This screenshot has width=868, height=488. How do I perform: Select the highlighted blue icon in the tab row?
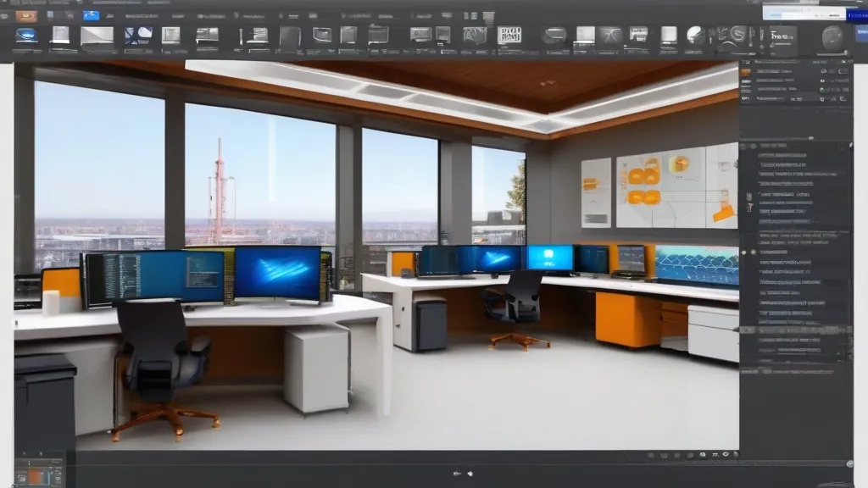point(91,15)
